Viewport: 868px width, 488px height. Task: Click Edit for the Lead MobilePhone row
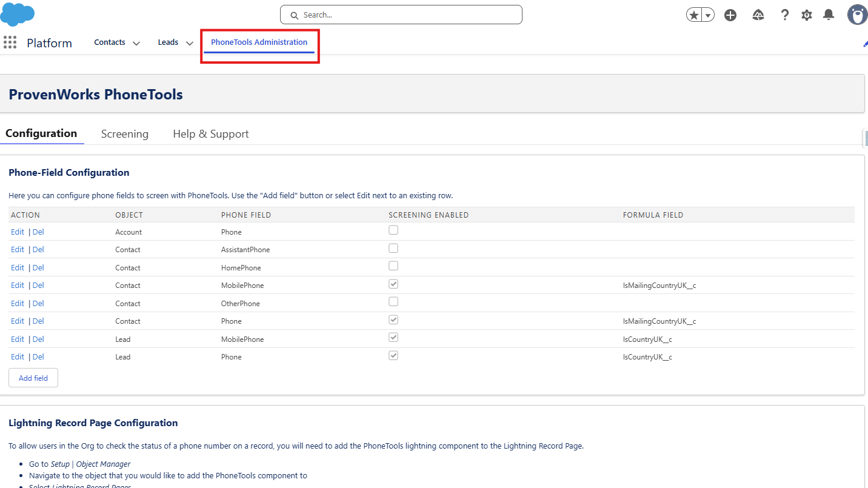[18, 339]
